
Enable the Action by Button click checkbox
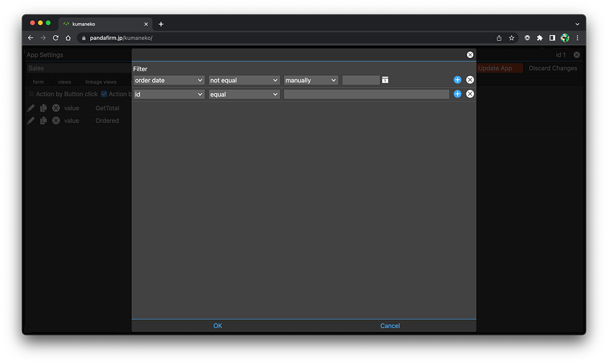pyautogui.click(x=31, y=94)
